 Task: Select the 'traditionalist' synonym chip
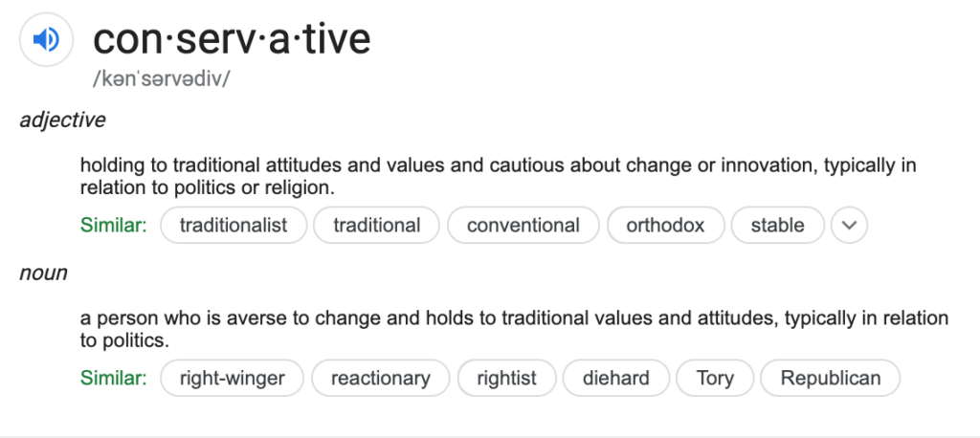tap(234, 225)
